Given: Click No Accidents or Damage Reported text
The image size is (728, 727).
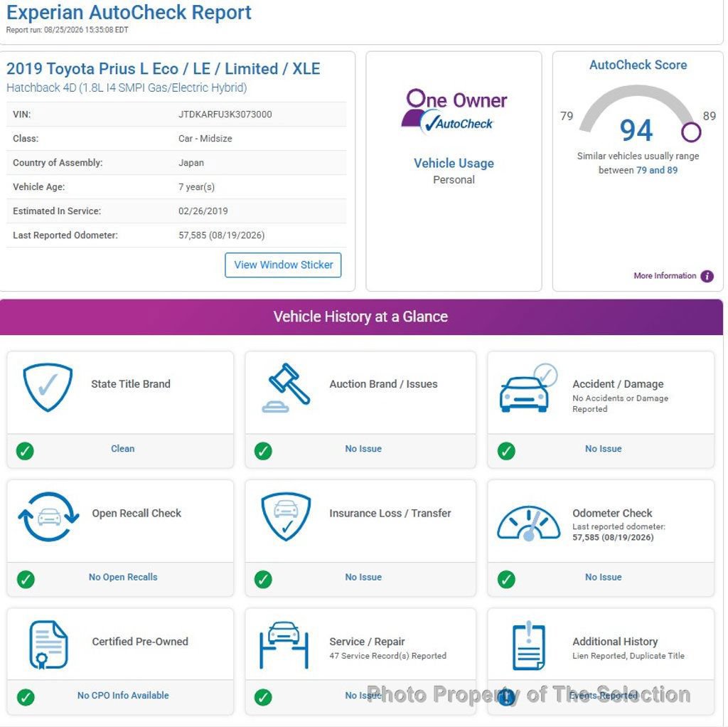Looking at the screenshot, I should click(620, 403).
